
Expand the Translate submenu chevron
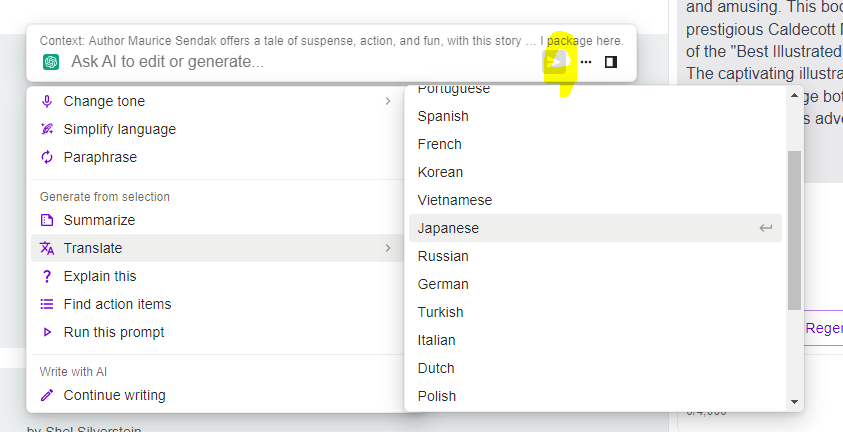(x=388, y=248)
